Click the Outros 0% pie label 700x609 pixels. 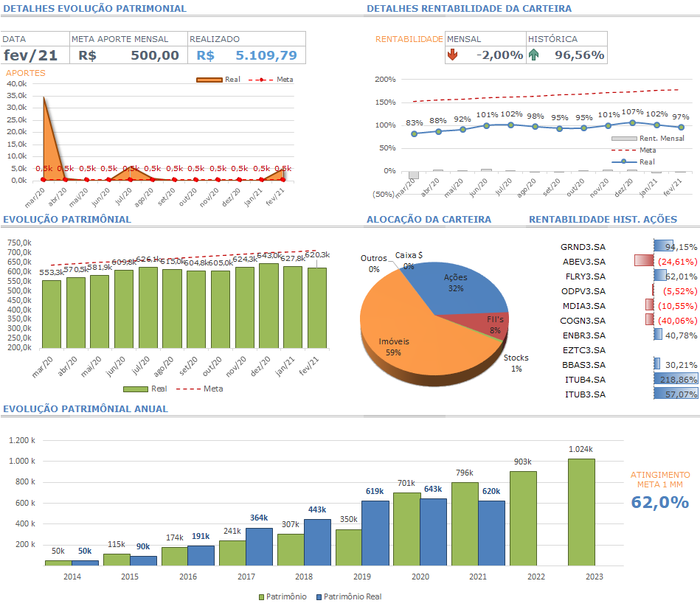tap(374, 264)
